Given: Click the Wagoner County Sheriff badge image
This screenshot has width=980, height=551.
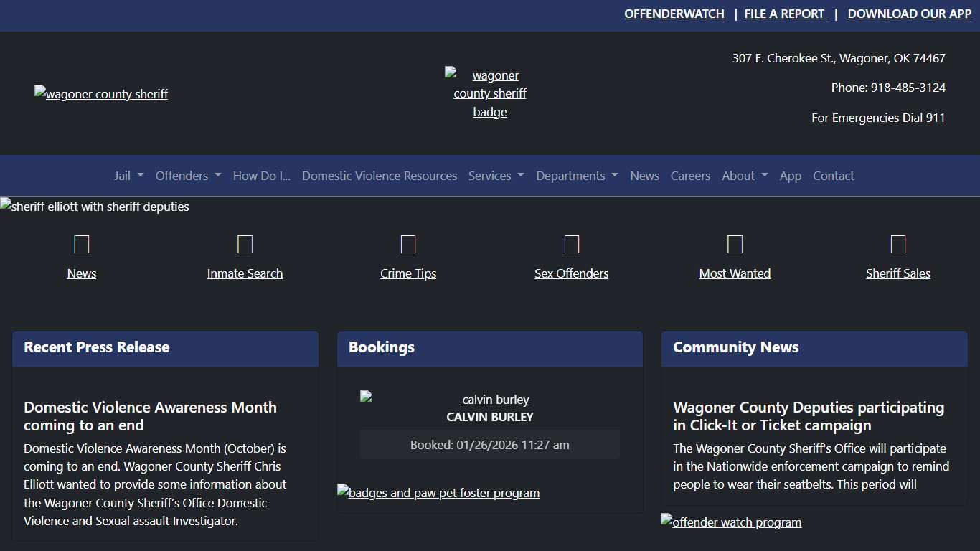Looking at the screenshot, I should tap(489, 93).
